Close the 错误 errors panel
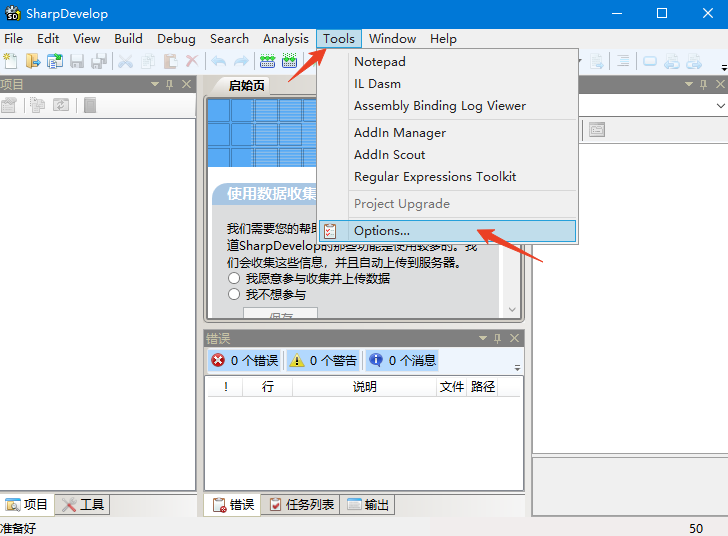Image resolution: width=728 pixels, height=536 pixels. (514, 338)
